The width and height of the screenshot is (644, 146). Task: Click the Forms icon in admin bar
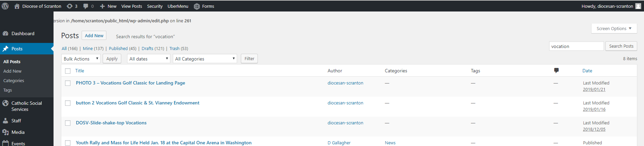pyautogui.click(x=197, y=6)
